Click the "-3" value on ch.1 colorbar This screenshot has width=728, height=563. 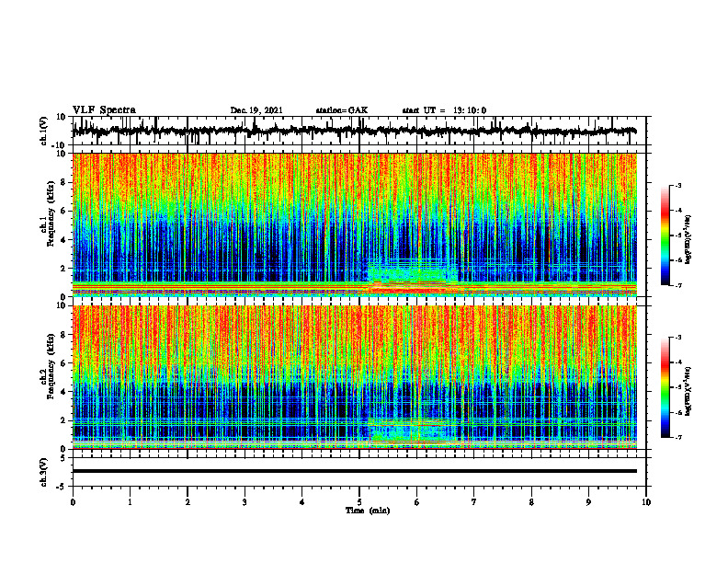coord(678,185)
